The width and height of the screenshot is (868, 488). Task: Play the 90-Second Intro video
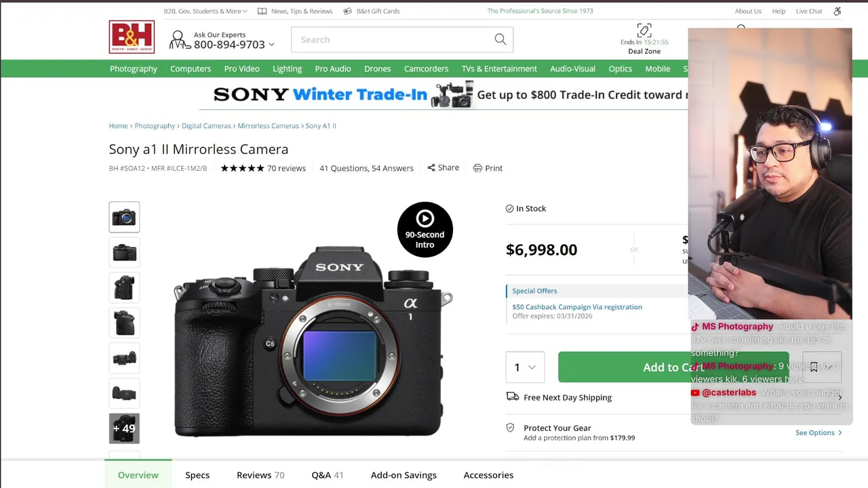click(425, 230)
